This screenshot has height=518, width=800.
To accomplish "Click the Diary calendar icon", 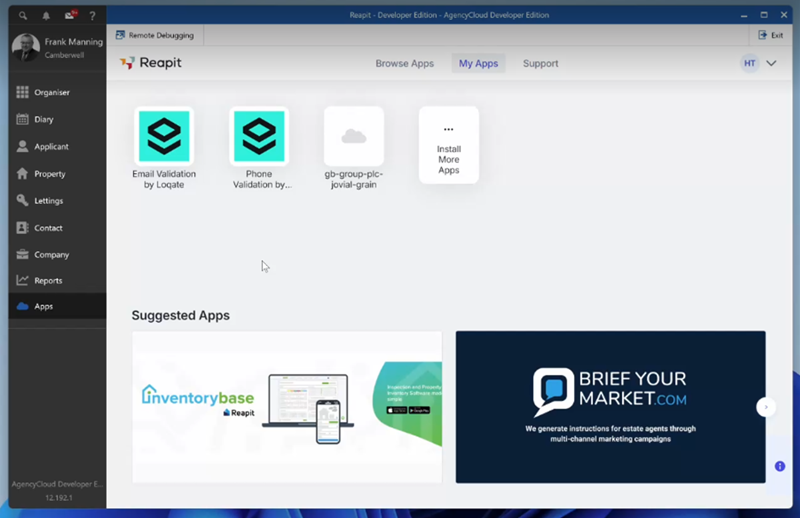I will click(22, 119).
